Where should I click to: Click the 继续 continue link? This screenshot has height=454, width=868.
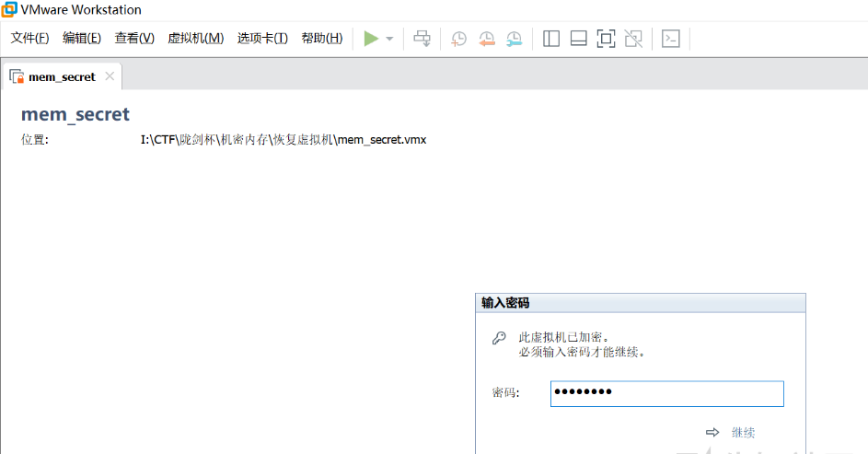[x=743, y=433]
